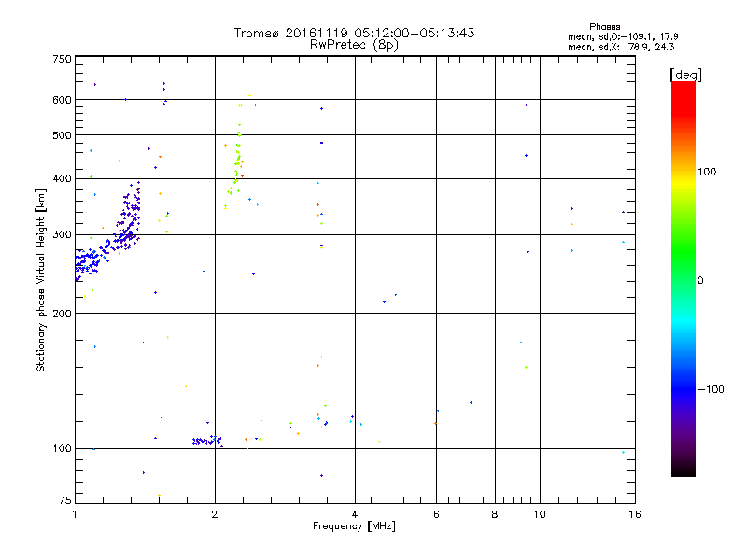Click the colorbar label "-100"
This screenshot has height=560, width=747.
click(x=711, y=389)
